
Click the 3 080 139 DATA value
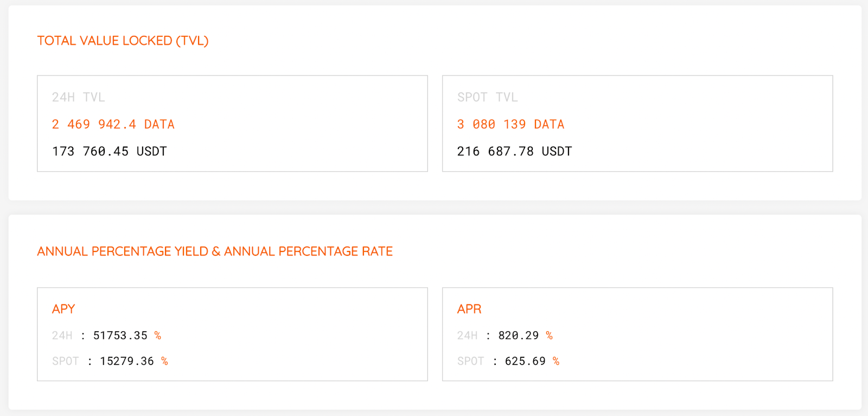pyautogui.click(x=510, y=124)
